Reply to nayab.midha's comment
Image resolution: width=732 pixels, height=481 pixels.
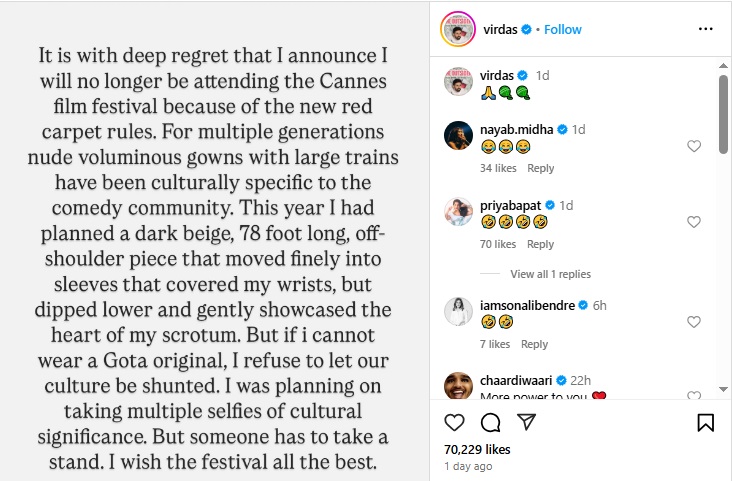[x=540, y=168]
